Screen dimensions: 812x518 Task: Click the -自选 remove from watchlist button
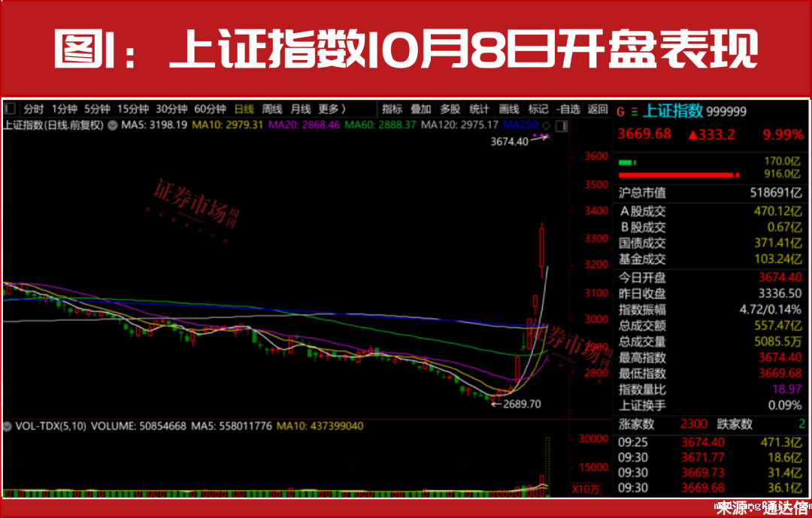pos(568,109)
